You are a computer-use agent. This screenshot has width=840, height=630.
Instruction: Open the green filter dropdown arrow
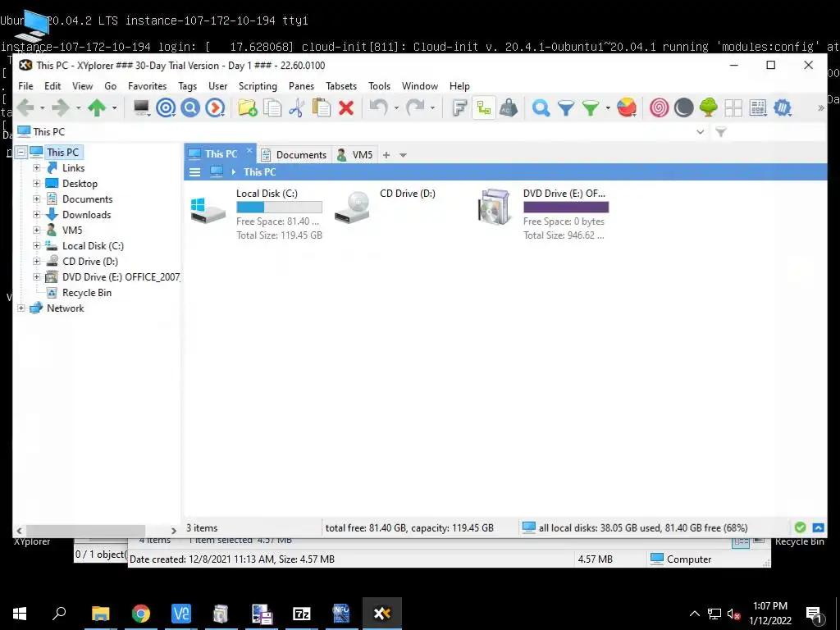608,108
